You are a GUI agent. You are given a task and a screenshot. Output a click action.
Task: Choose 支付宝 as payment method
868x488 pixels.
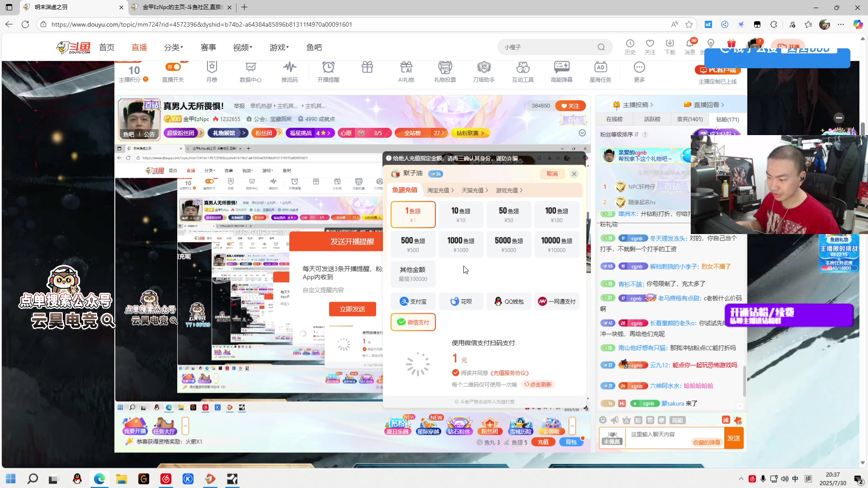click(413, 301)
